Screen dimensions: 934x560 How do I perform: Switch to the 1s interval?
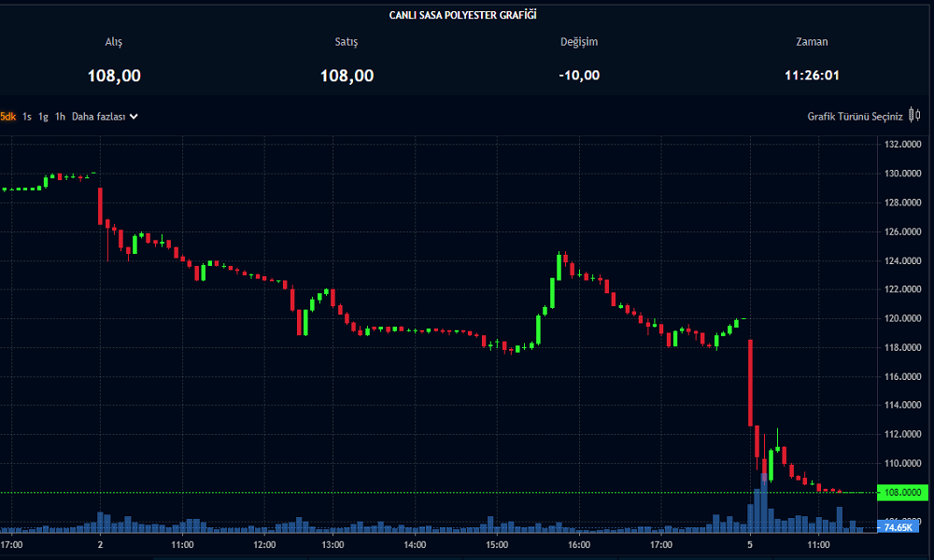[27, 117]
